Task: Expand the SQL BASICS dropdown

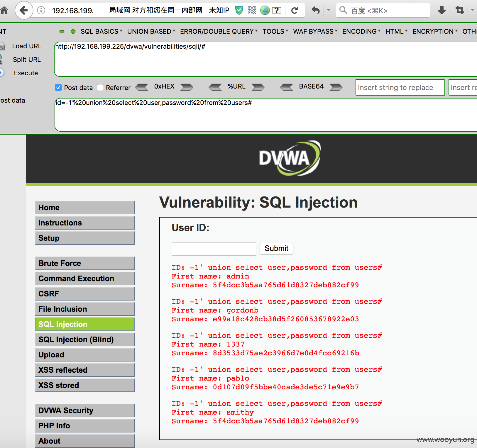Action: [x=102, y=31]
